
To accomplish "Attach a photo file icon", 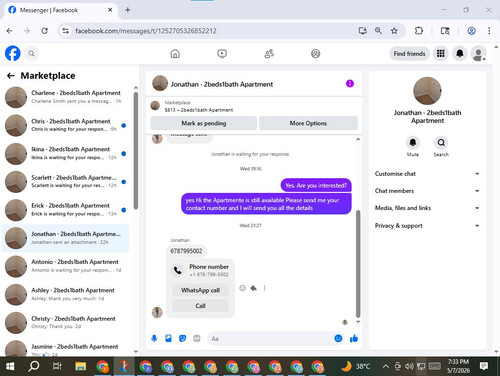I will [x=168, y=339].
